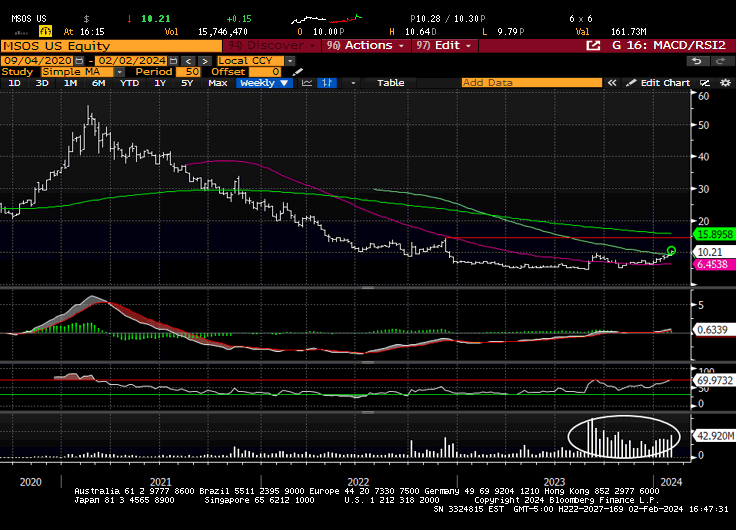736x530 pixels.
Task: Select the bar chart style icon
Action: (327, 83)
